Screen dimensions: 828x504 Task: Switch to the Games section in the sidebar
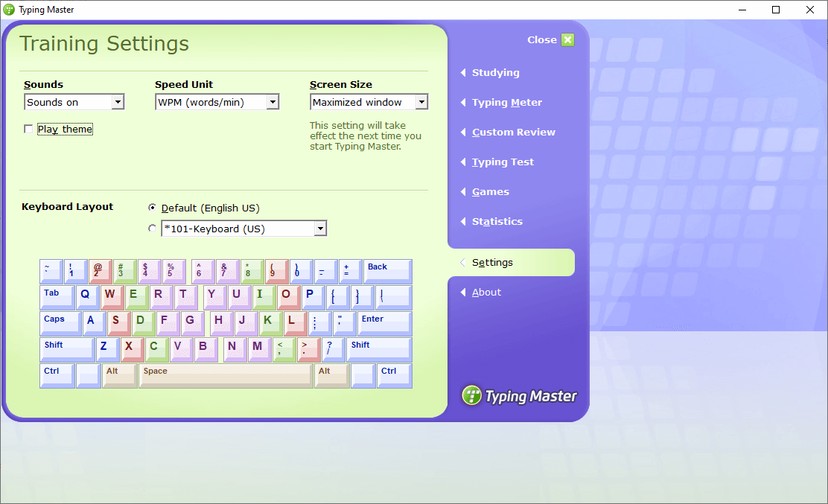[x=490, y=191]
